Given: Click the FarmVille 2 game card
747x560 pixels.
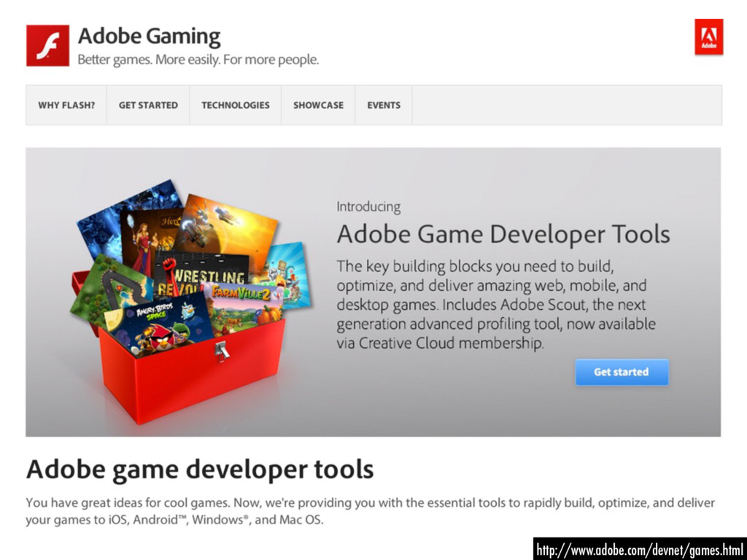Looking at the screenshot, I should point(247,307).
